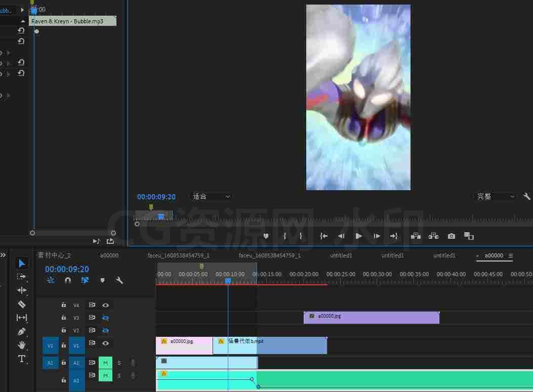The image size is (533, 392).
Task: Toggle snap in timeline
Action: (68, 280)
